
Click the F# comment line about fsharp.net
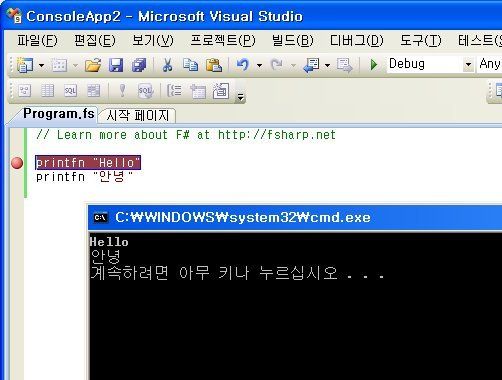[x=186, y=135]
